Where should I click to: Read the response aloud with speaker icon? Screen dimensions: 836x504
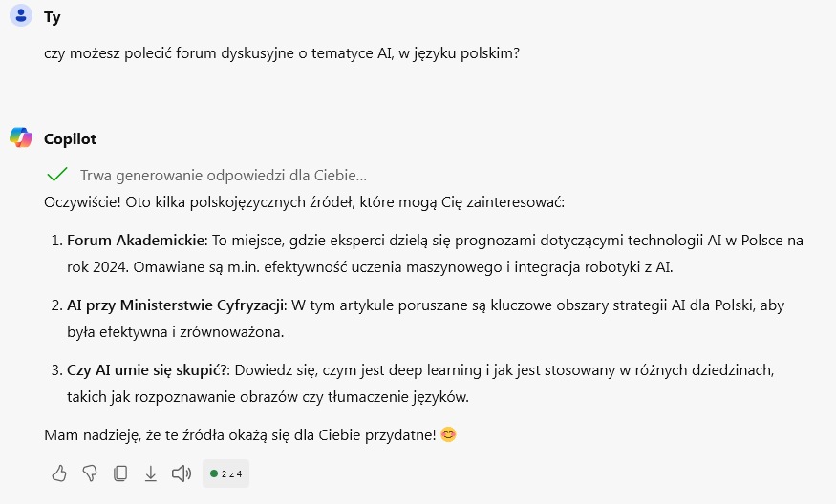181,473
